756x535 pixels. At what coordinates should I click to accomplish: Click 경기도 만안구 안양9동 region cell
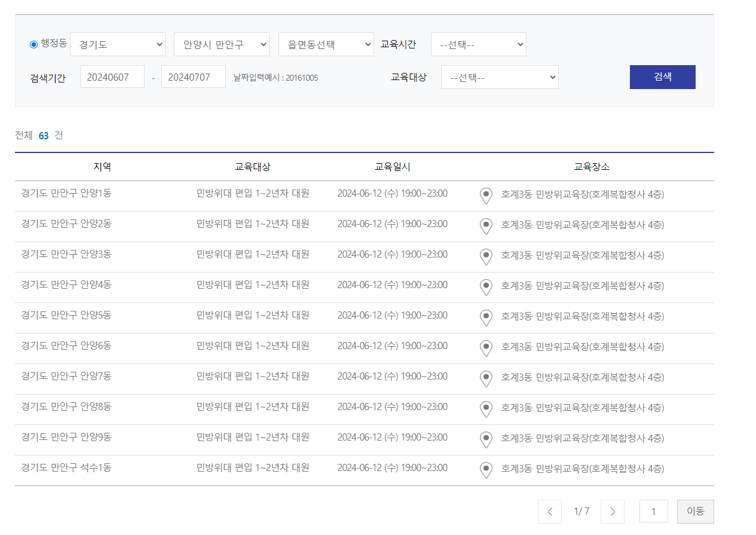[66, 437]
